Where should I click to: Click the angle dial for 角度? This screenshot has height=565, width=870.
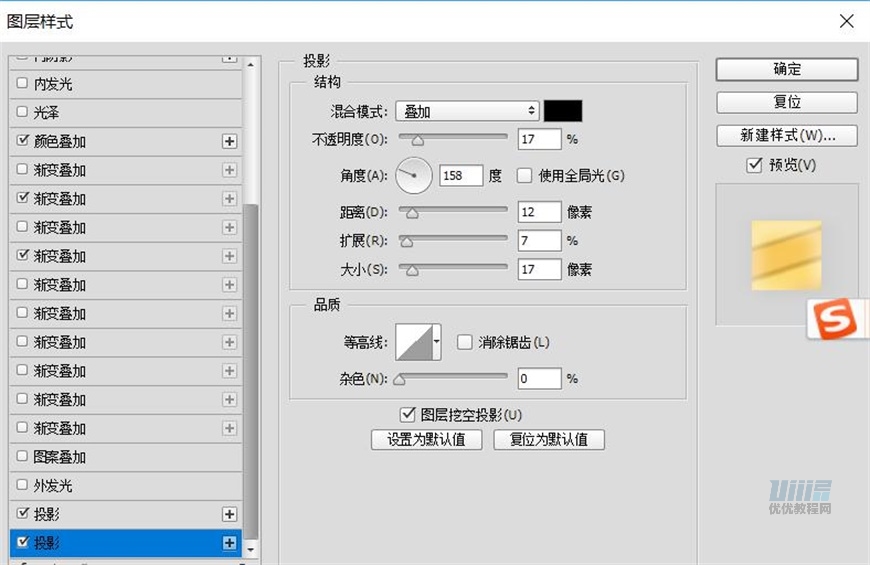414,176
